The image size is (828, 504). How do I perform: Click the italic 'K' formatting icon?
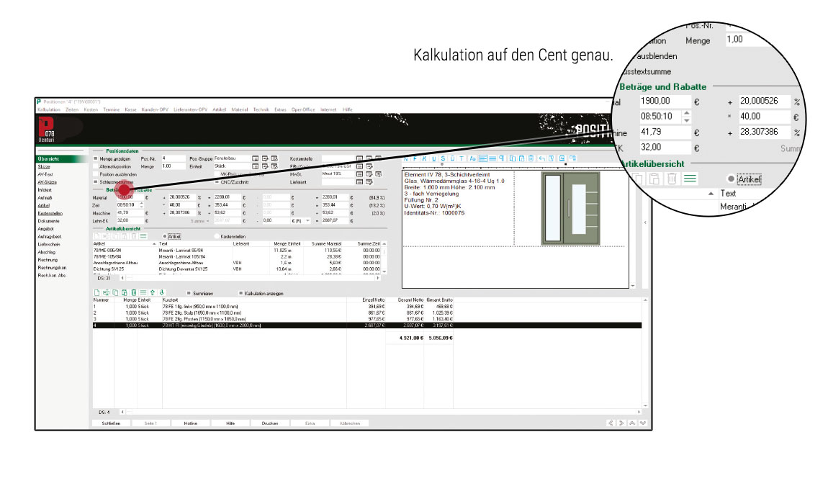pyautogui.click(x=424, y=158)
